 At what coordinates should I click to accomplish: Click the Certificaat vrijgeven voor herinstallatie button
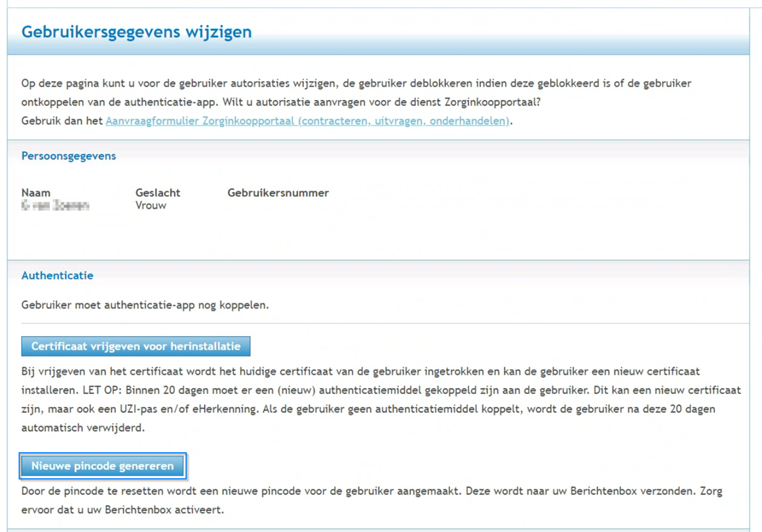click(136, 346)
